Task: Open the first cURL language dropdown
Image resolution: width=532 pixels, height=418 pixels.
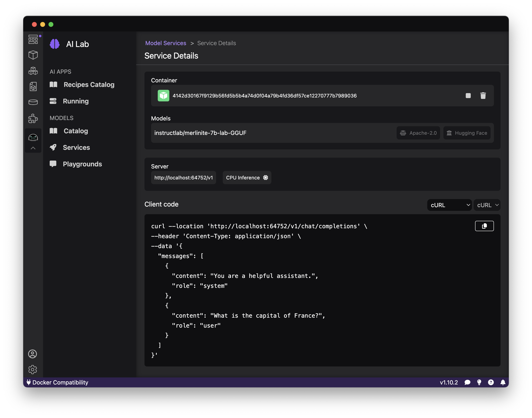Action: point(449,205)
